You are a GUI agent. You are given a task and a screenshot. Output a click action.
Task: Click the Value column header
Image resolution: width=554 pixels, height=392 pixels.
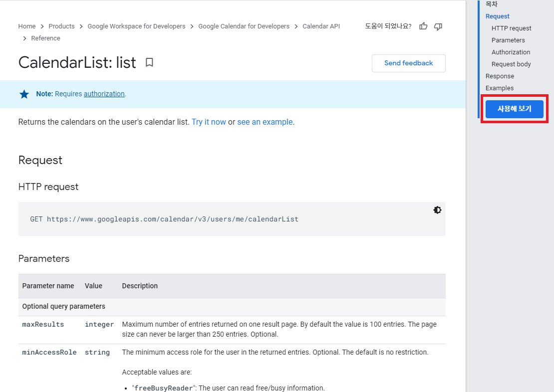point(94,286)
